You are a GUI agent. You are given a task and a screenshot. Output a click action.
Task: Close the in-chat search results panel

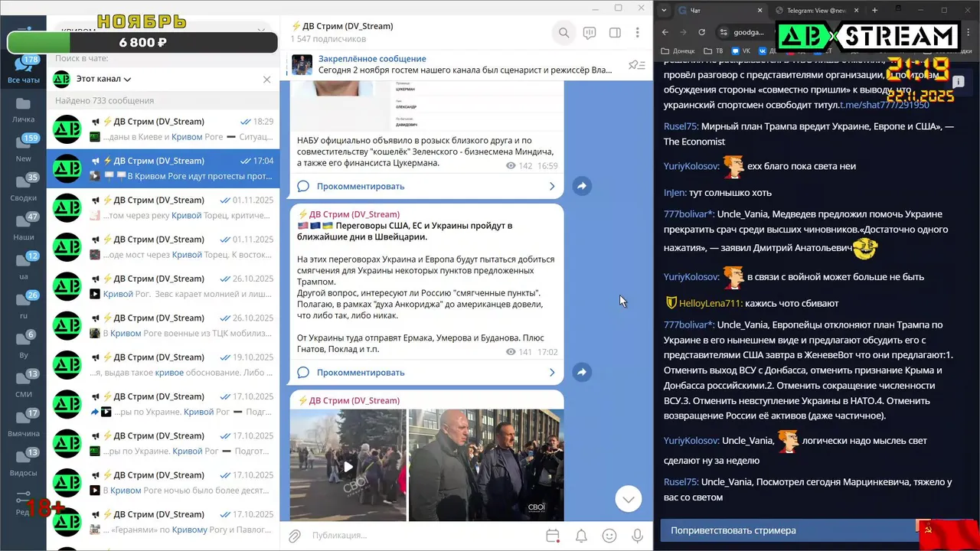(x=266, y=79)
